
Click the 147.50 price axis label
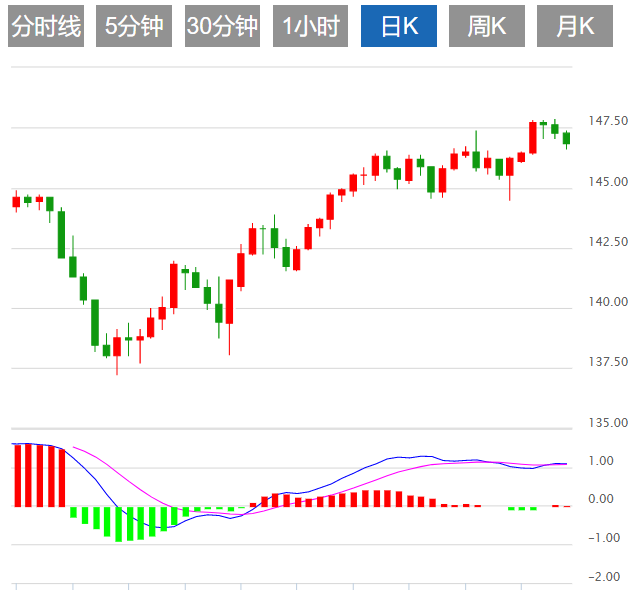[x=608, y=121]
